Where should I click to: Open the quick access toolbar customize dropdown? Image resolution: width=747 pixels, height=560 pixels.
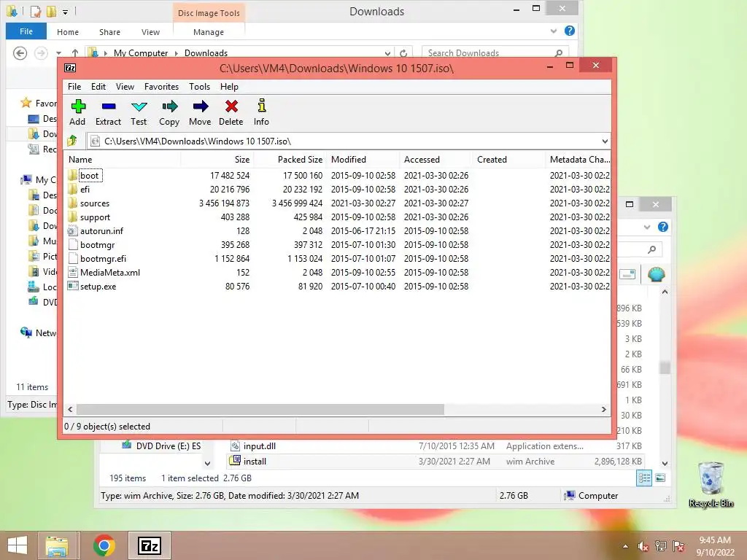65,12
